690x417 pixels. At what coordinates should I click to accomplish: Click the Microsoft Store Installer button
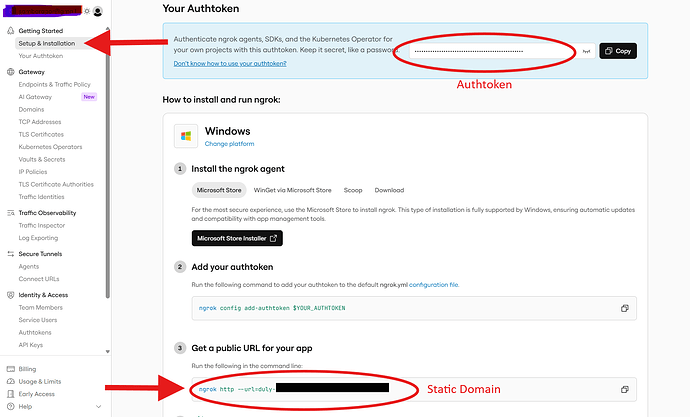(237, 238)
